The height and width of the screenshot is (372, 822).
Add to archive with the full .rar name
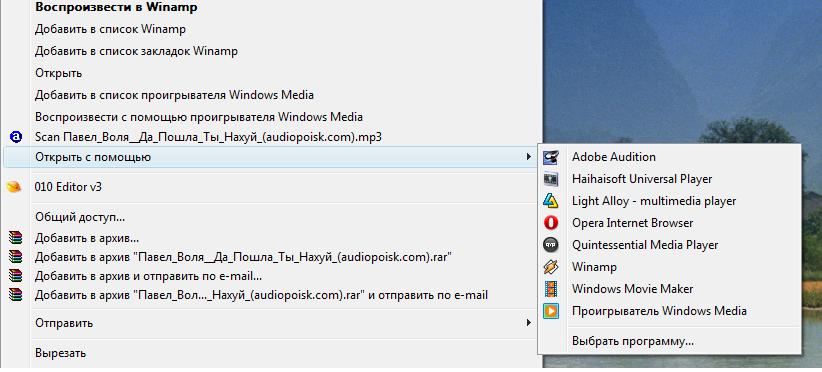point(244,257)
